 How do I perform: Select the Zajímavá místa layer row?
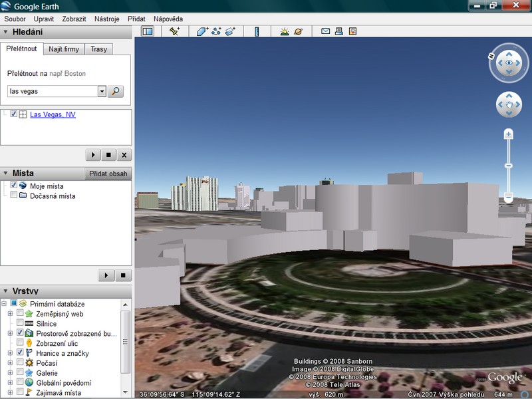point(59,392)
